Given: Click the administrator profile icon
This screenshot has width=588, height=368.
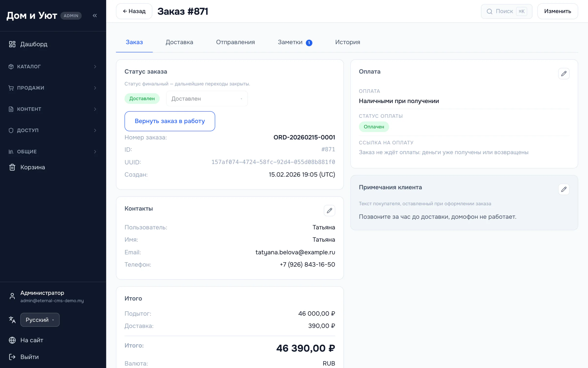Looking at the screenshot, I should click(12, 296).
